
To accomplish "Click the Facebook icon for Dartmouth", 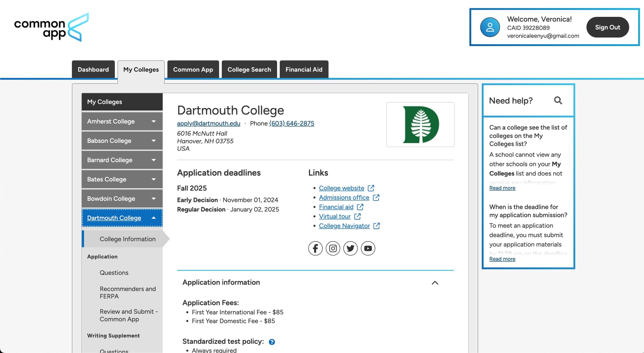I will point(315,248).
